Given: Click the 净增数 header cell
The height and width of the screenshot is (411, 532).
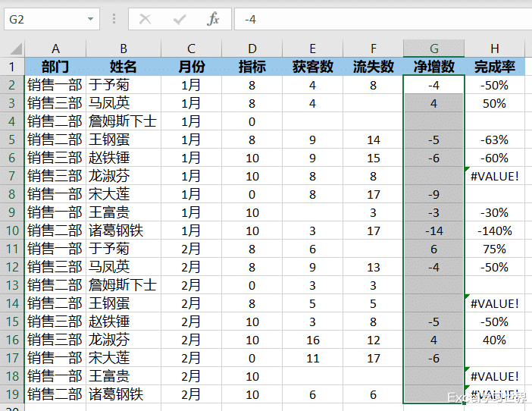Looking at the screenshot, I should click(434, 67).
